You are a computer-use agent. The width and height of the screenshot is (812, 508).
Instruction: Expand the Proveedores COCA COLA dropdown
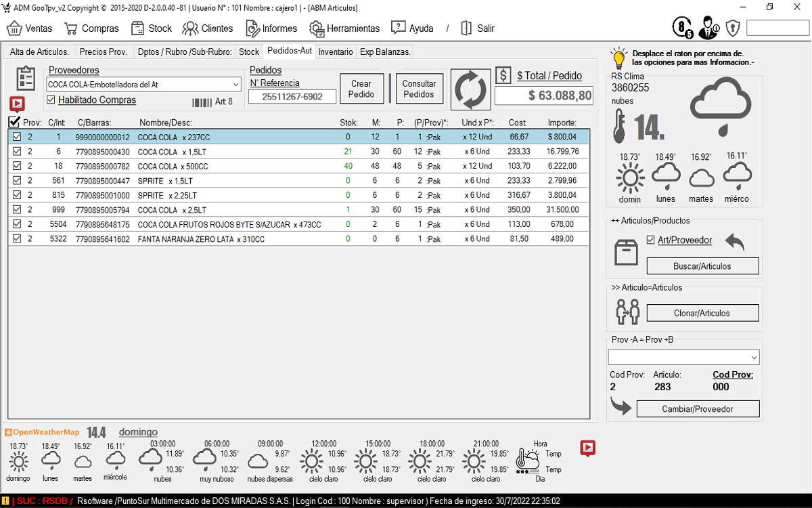point(235,85)
